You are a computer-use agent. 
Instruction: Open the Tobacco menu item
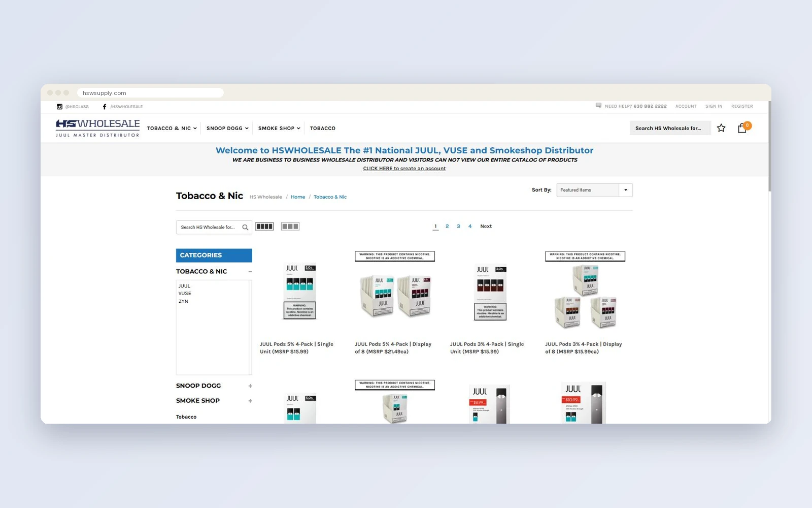pyautogui.click(x=323, y=129)
